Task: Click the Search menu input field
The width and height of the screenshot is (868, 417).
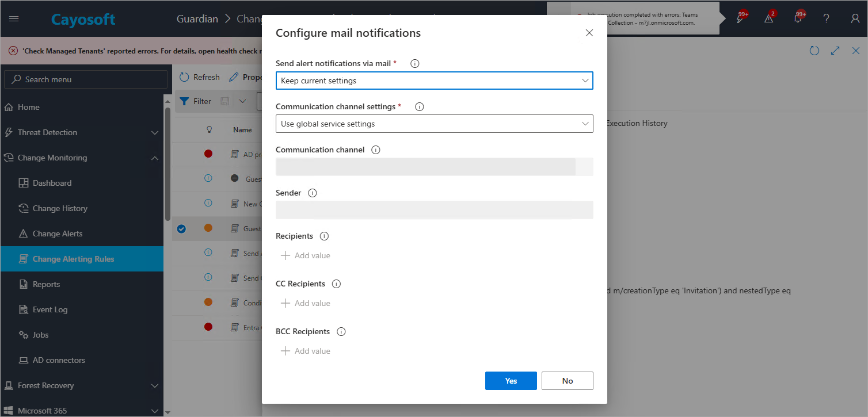Action: click(x=85, y=79)
